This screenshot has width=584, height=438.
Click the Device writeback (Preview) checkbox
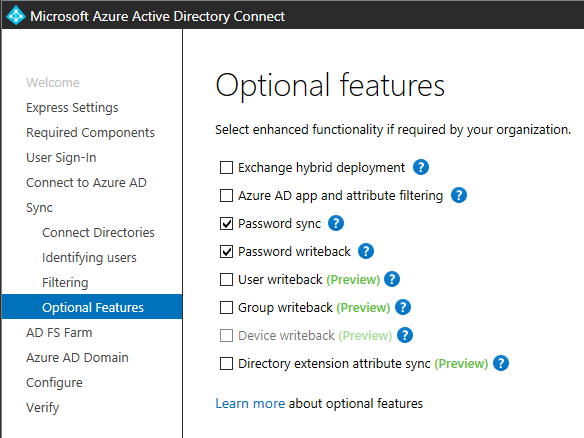pos(226,336)
